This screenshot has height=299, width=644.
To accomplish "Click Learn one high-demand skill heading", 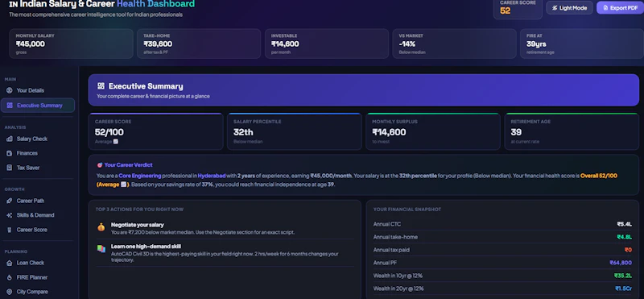I will click(146, 247).
